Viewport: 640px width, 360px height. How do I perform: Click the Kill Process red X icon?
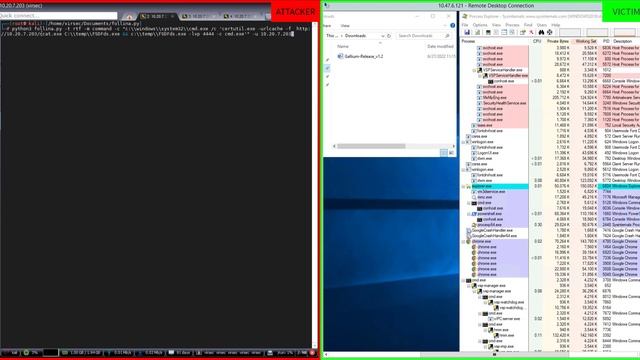pyautogui.click(x=531, y=32)
